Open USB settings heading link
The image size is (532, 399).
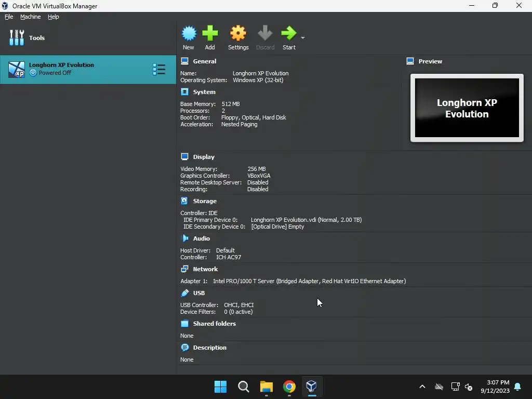coord(199,293)
